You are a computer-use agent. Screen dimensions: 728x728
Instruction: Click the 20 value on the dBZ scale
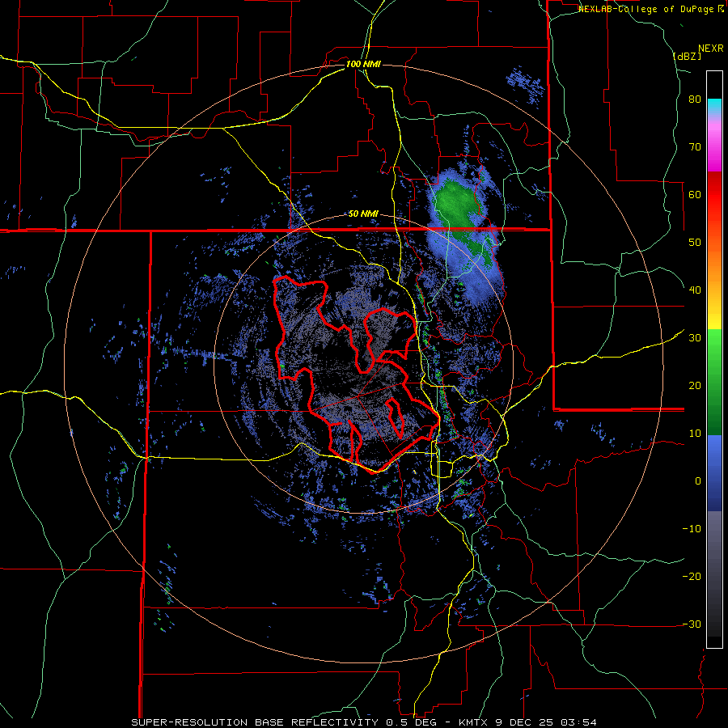pos(695,385)
